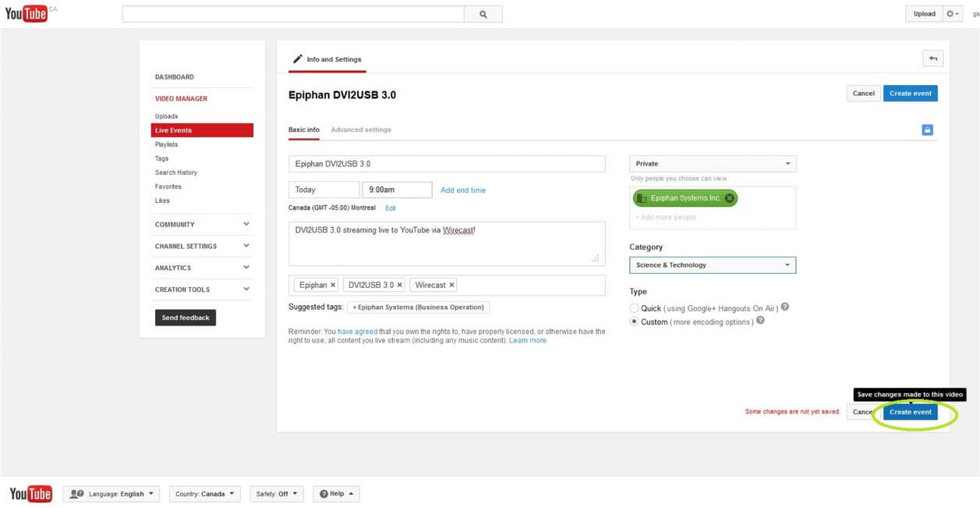Screen dimensions: 980x508
Task: Expand the CREATION TOOLS sidebar section
Action: pos(202,290)
